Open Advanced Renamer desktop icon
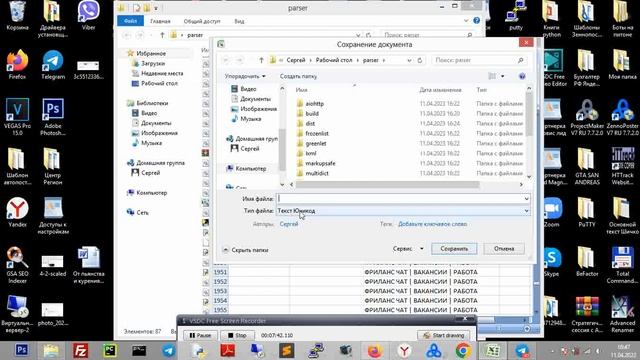This screenshot has width=640, height=360. coord(622,313)
